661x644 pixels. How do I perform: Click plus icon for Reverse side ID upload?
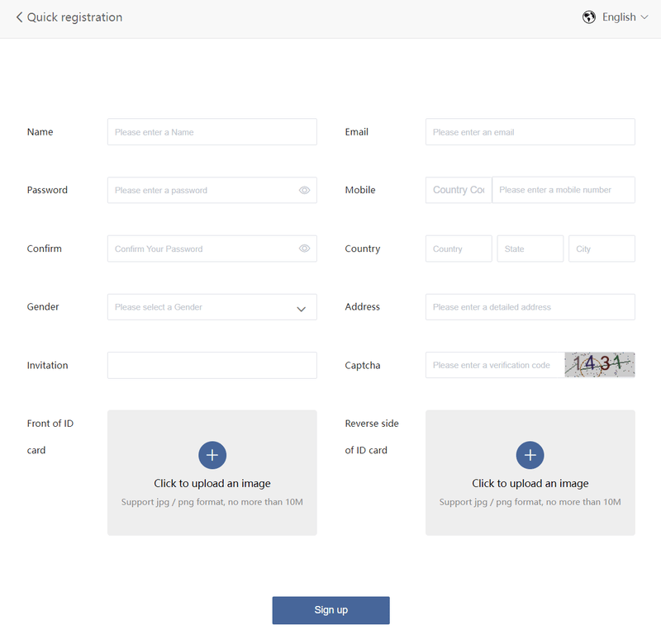click(x=530, y=455)
